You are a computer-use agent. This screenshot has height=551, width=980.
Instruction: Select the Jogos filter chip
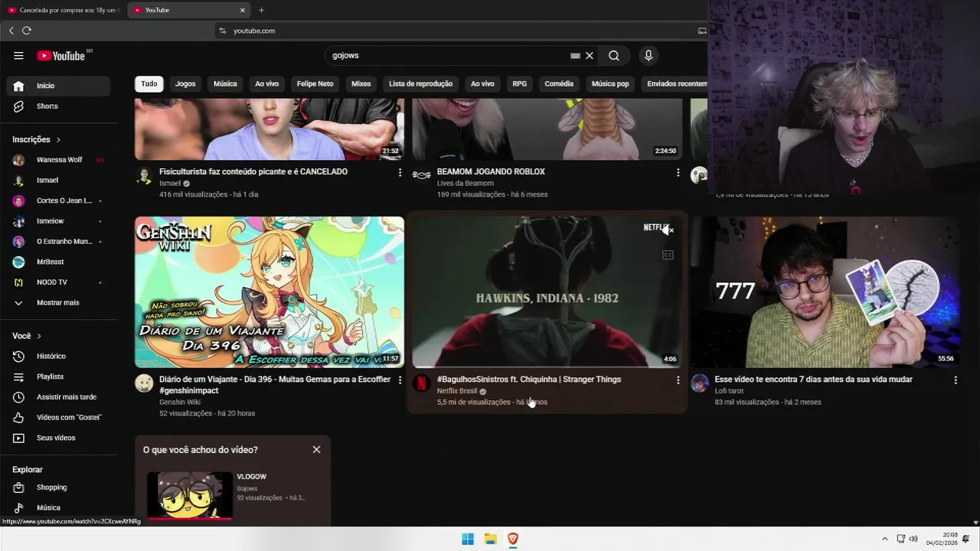click(185, 83)
